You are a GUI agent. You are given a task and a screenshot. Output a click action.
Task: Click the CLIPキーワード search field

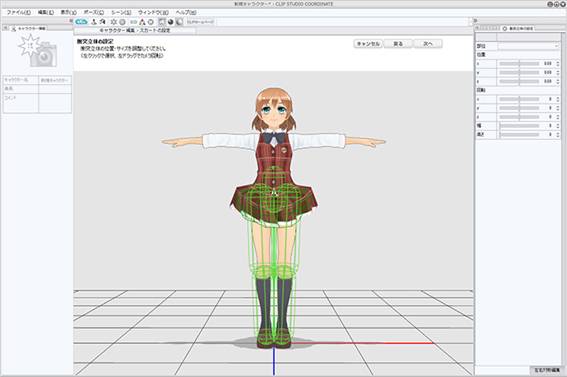point(201,22)
